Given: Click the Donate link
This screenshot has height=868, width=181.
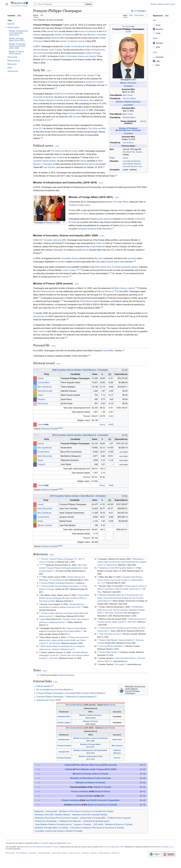Looking at the screenshot, I should (153, 4).
